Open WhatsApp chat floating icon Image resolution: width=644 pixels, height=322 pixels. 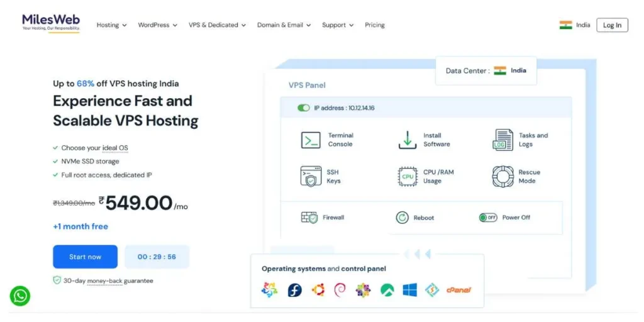tap(20, 296)
